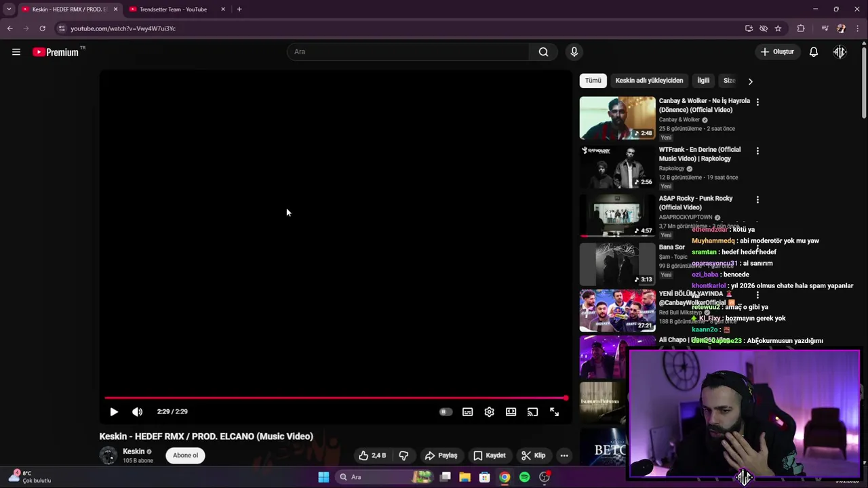The image size is (868, 488).
Task: Share the video via Paylaş
Action: pos(441,455)
